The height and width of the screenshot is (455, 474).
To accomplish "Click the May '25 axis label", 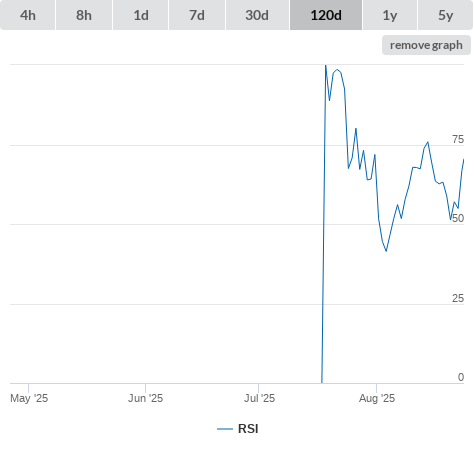I will coord(29,398).
